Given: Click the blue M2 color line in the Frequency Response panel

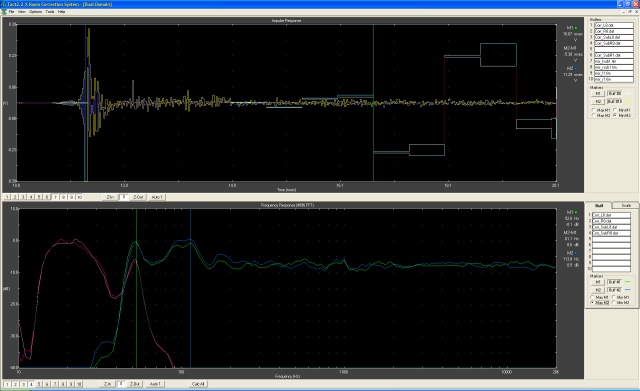Looking at the screenshot, I should point(628,289).
